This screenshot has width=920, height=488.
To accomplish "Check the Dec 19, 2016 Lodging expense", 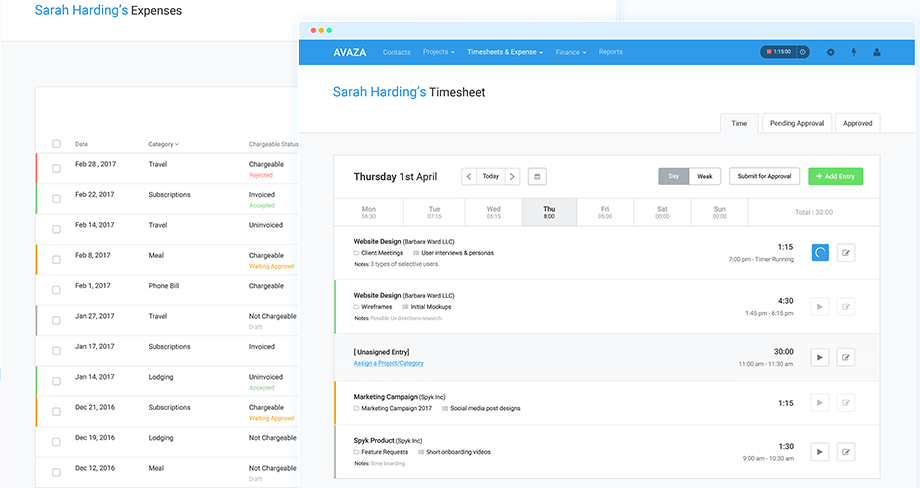I will [x=56, y=442].
